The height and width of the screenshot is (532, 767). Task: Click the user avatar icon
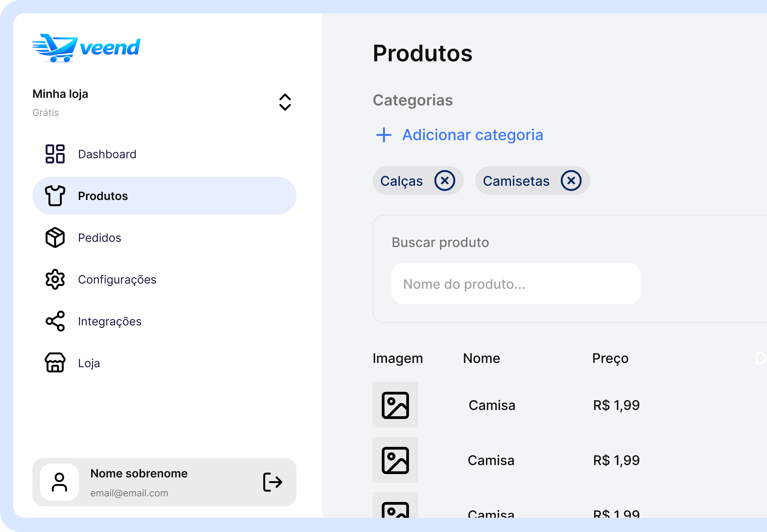click(59, 482)
